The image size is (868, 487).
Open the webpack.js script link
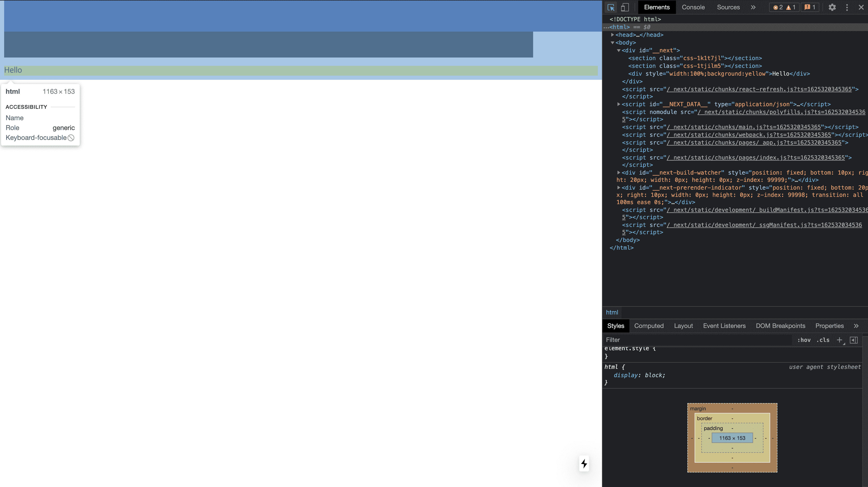pos(749,134)
